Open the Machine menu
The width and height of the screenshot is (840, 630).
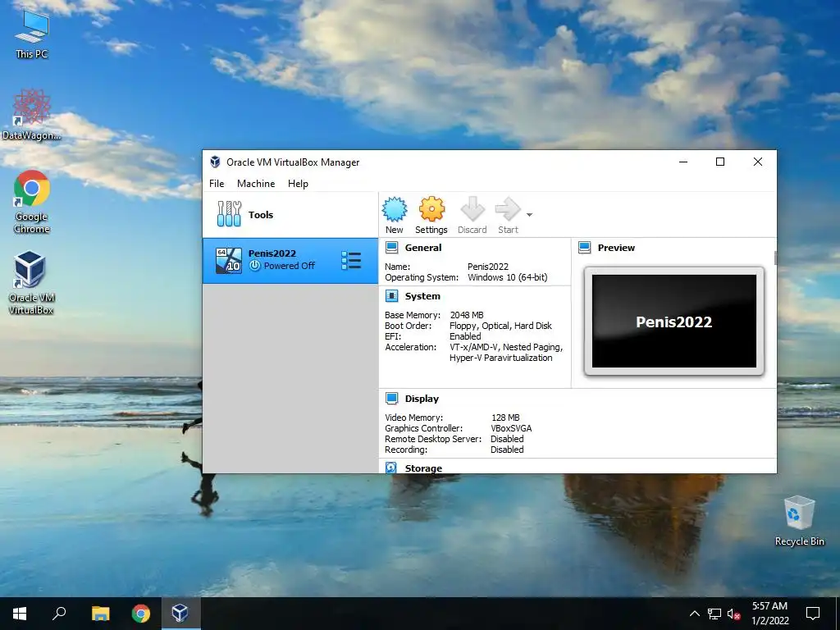(x=256, y=183)
